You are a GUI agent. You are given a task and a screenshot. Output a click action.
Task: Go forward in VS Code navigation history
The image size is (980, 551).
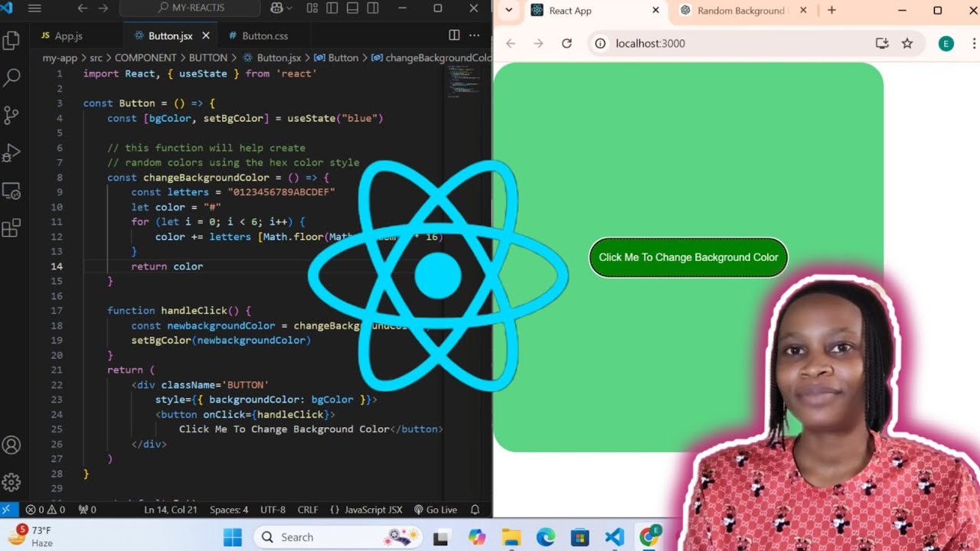(x=103, y=8)
